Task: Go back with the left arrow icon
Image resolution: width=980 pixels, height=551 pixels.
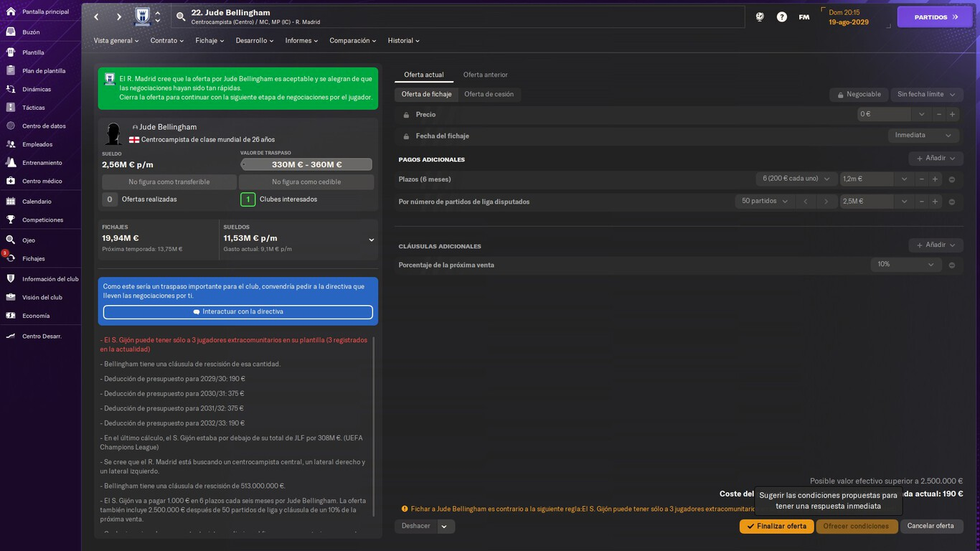Action: coord(96,17)
